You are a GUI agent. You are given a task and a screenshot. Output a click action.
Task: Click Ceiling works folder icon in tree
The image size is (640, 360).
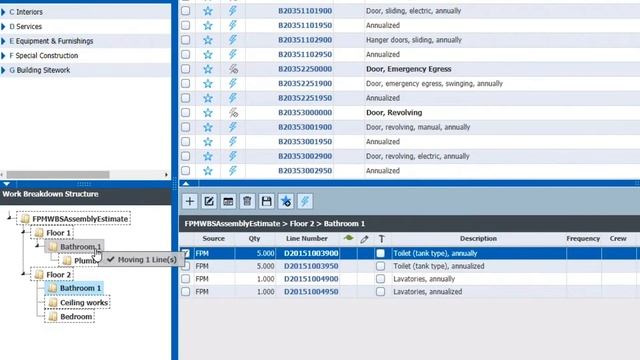(x=53, y=302)
